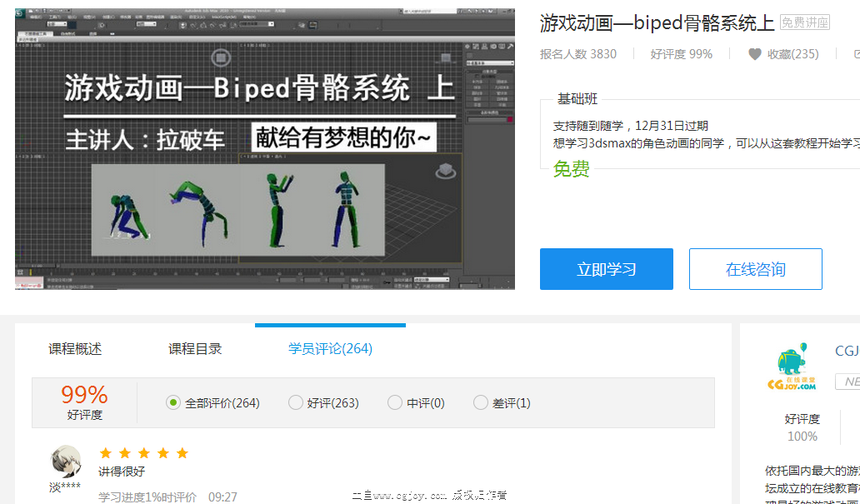Click the ViewCube in the course thumbnail
Screen dimensions: 860x504
click(447, 172)
